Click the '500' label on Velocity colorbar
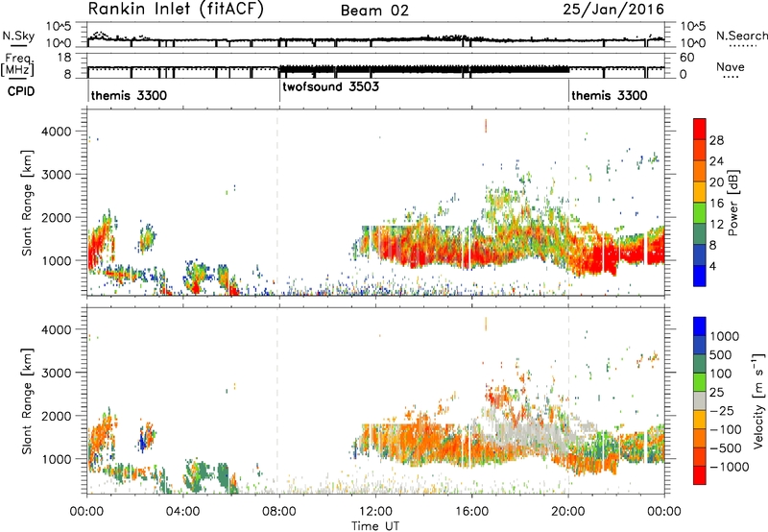Viewport: 768px width, 532px height. (721, 355)
